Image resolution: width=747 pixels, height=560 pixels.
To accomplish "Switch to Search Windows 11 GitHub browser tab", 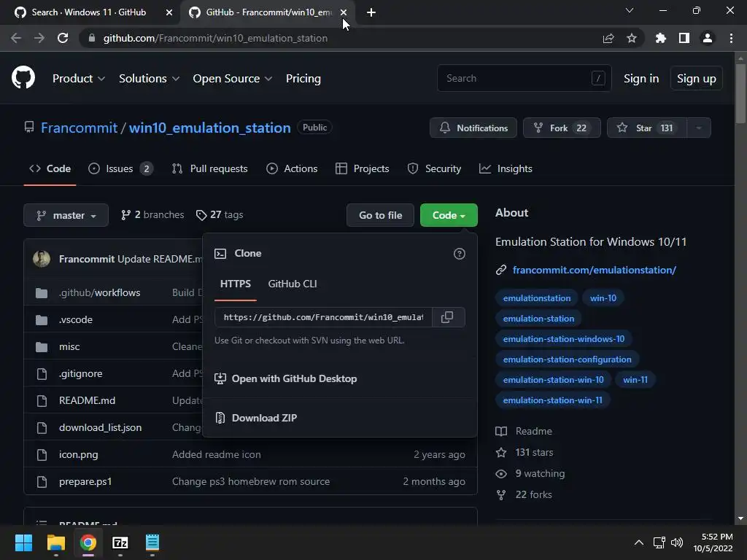I will 88,12.
